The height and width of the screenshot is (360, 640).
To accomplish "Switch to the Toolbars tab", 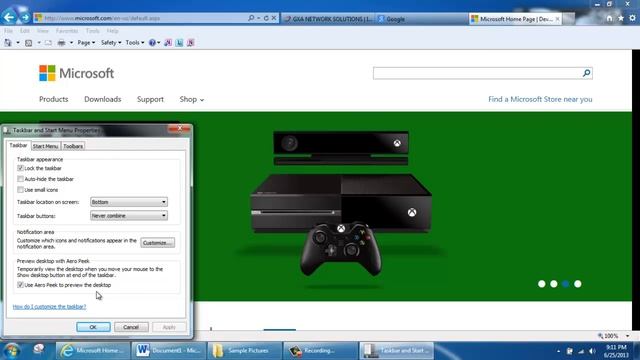I will pyautogui.click(x=73, y=146).
